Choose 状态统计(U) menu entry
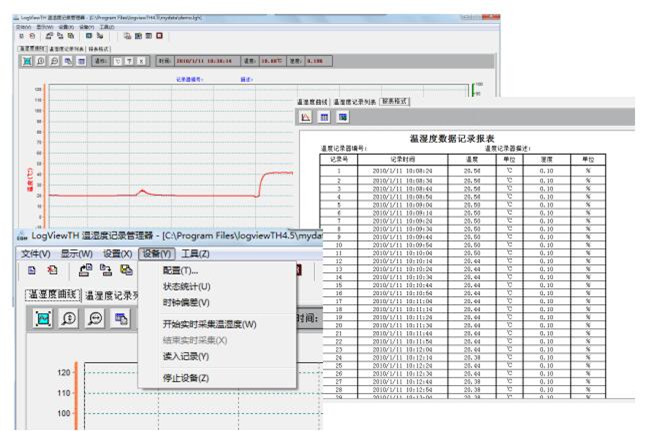This screenshot has width=650, height=441. point(186,286)
